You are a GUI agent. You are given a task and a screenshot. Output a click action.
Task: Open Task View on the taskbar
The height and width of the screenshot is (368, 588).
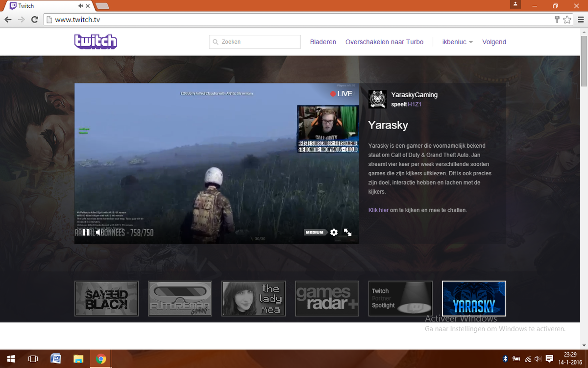[33, 359]
